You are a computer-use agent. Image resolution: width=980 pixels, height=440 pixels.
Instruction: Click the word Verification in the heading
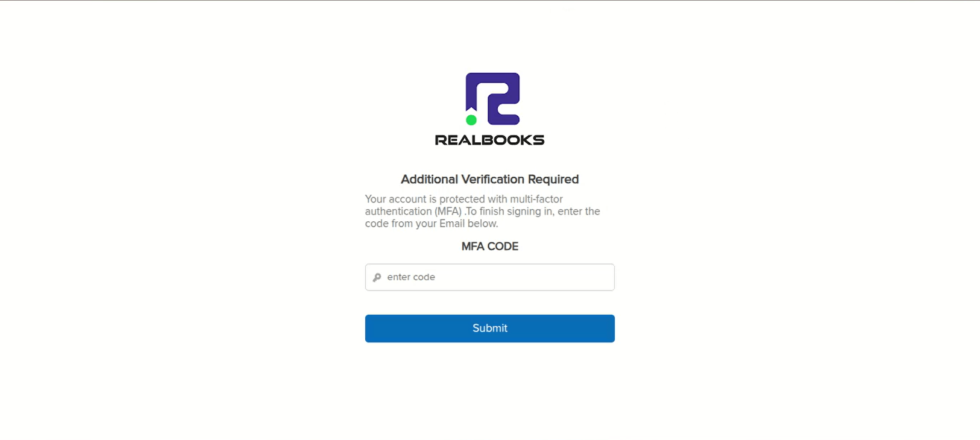click(492, 179)
